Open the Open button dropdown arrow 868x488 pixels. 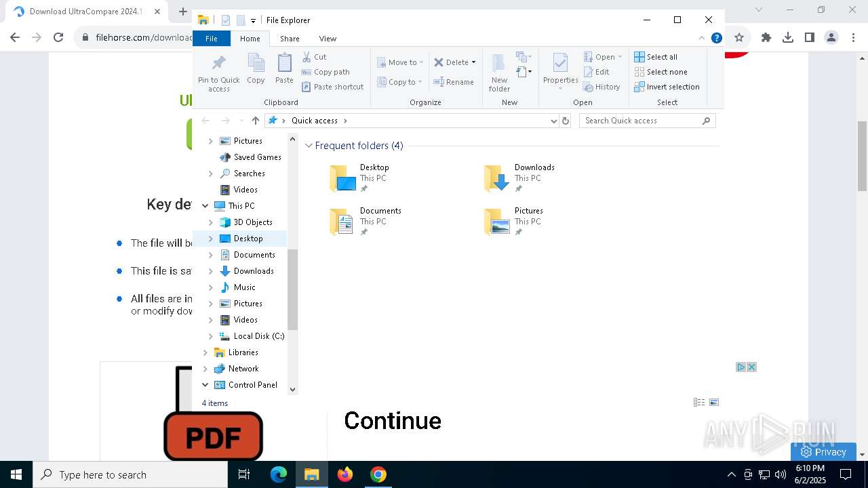tap(620, 57)
